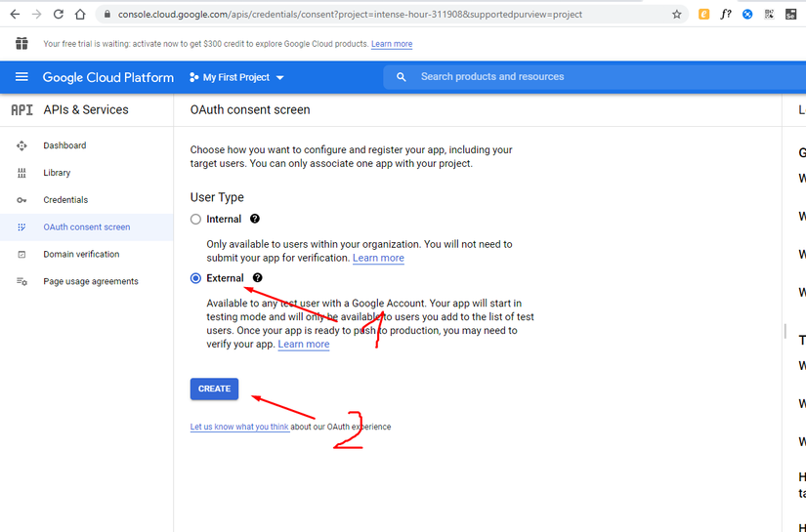Open Learn more under External option
This screenshot has width=806, height=532.
click(304, 344)
